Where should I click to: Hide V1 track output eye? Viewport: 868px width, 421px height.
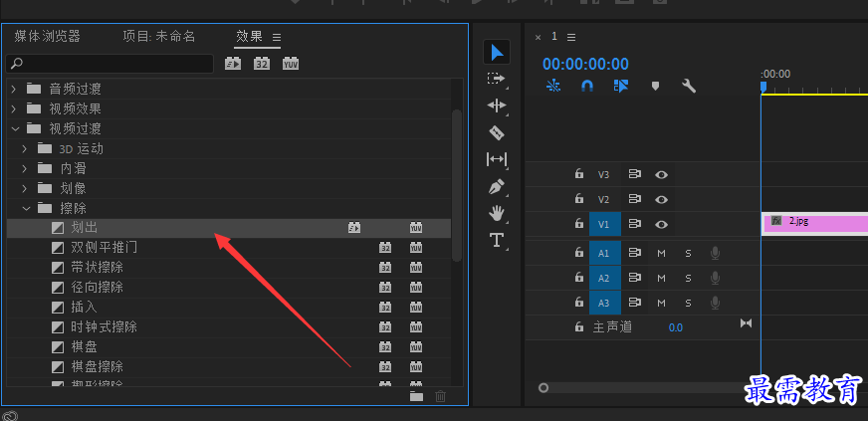pos(661,225)
